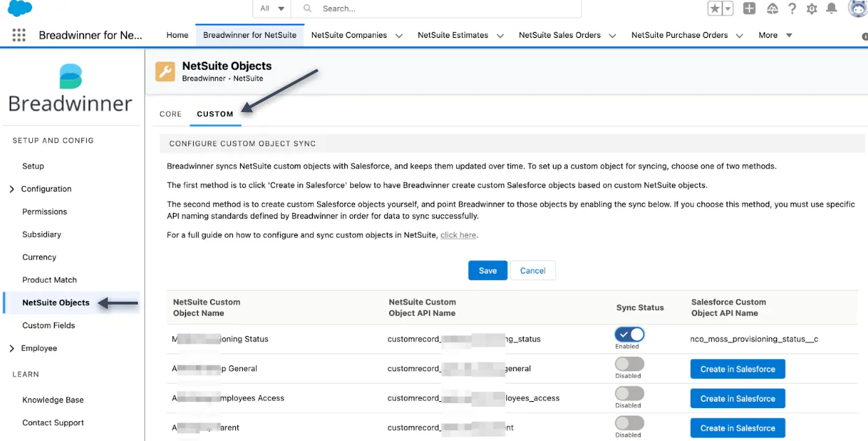Screen dimensions: 868x441
Task: Open the More navigation dropdown
Action: (776, 35)
